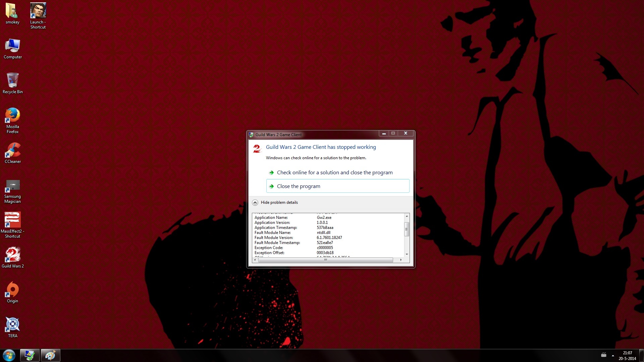Click the Exception Code c0000005 value
The width and height of the screenshot is (644, 362).
(x=325, y=248)
